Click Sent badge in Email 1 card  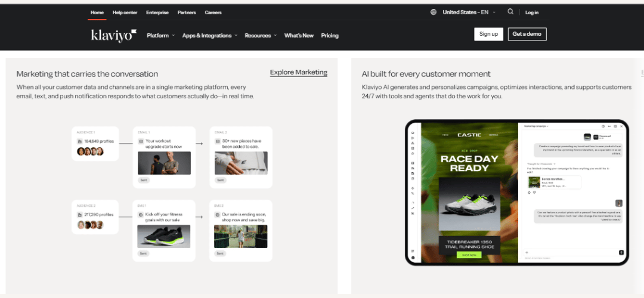coord(143,180)
